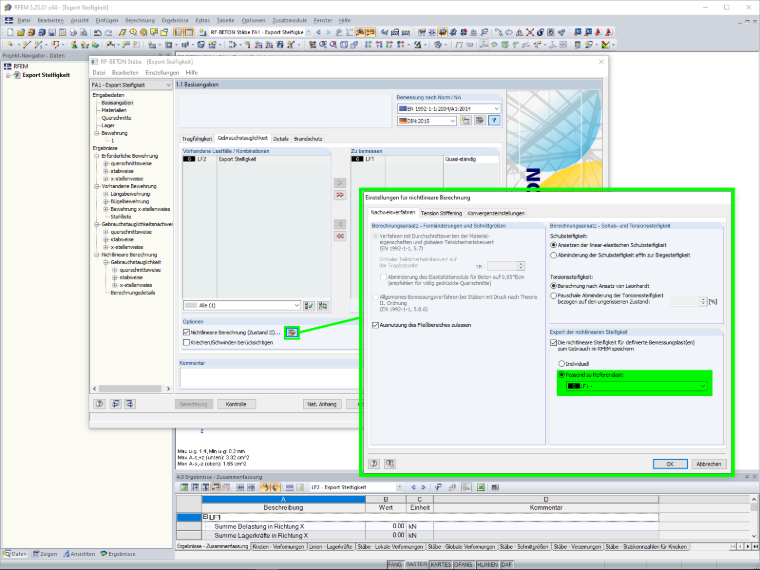Toggle RASTER in the status bar
This screenshot has width=760, height=570.
point(416,565)
